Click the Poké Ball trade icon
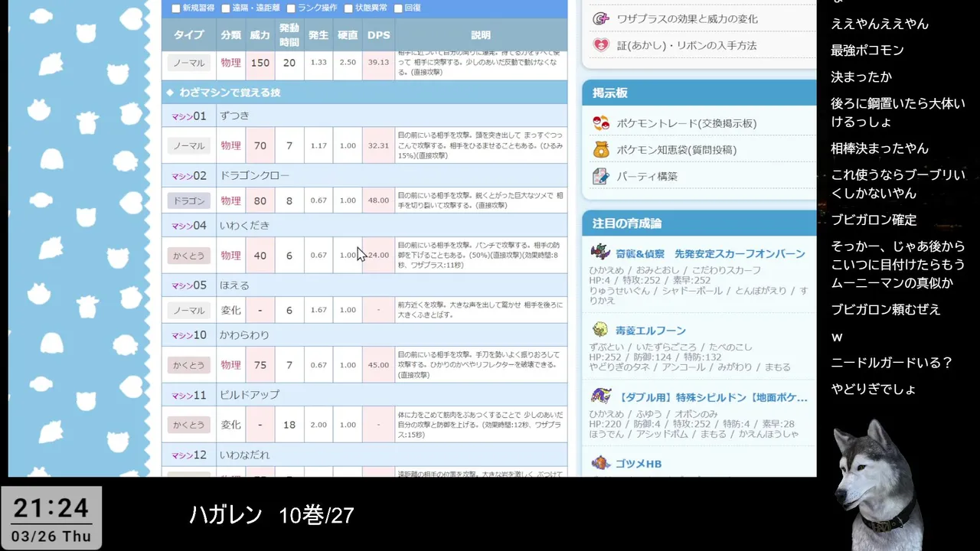The width and height of the screenshot is (980, 551). pyautogui.click(x=601, y=123)
